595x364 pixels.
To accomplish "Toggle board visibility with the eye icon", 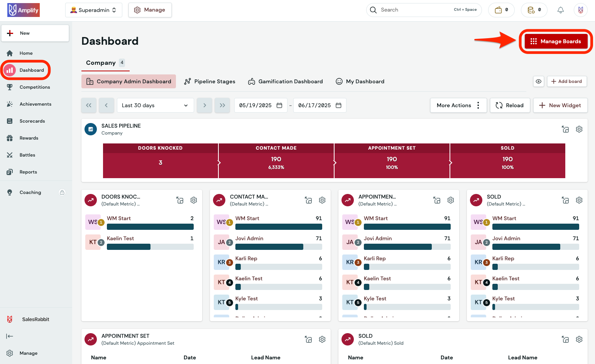I will [539, 81].
